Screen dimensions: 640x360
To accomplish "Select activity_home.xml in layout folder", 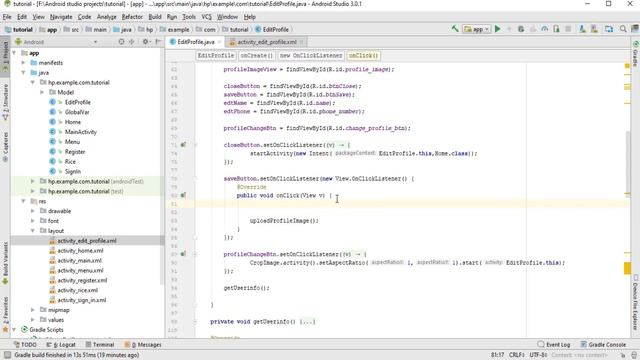I will tap(80, 251).
